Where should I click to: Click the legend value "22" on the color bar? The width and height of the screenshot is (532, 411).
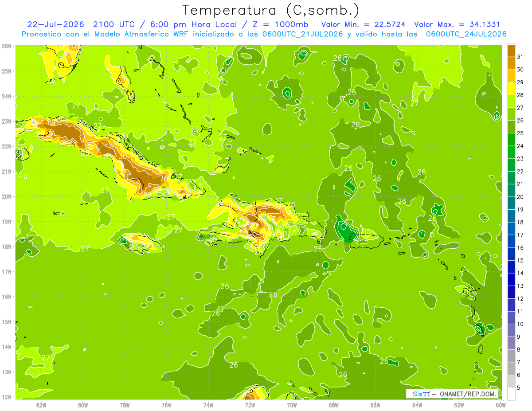(520, 171)
